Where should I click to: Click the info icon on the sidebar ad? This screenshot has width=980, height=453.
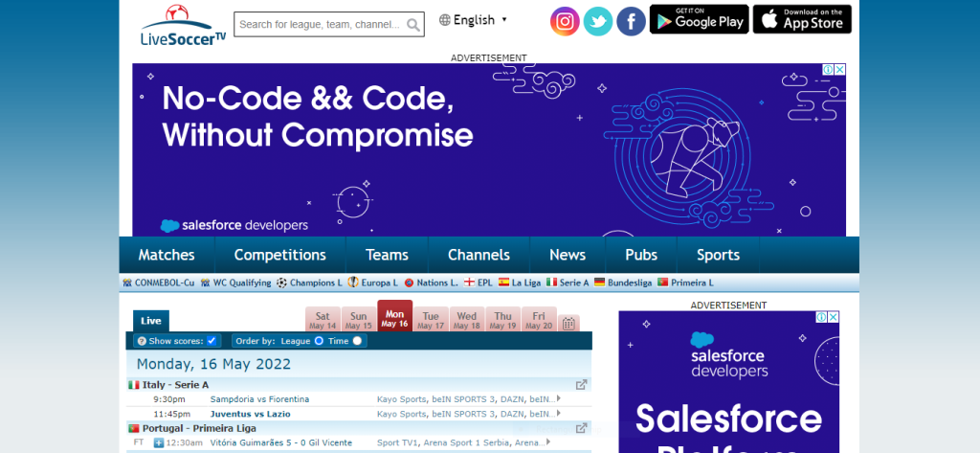(821, 317)
